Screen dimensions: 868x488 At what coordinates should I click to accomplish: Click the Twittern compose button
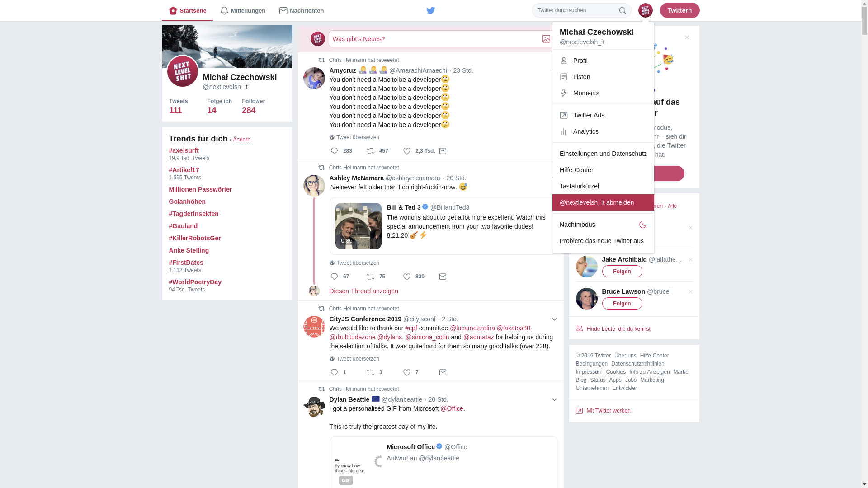tap(679, 10)
